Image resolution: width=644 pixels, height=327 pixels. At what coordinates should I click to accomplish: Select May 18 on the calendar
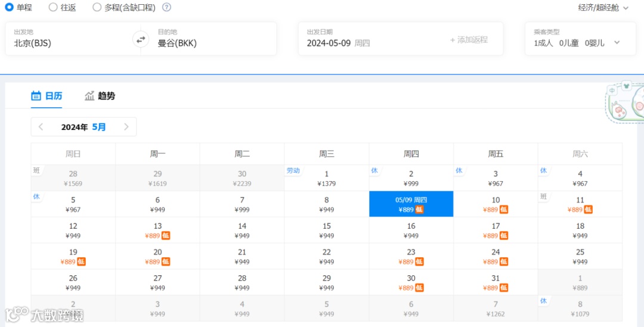click(x=580, y=230)
